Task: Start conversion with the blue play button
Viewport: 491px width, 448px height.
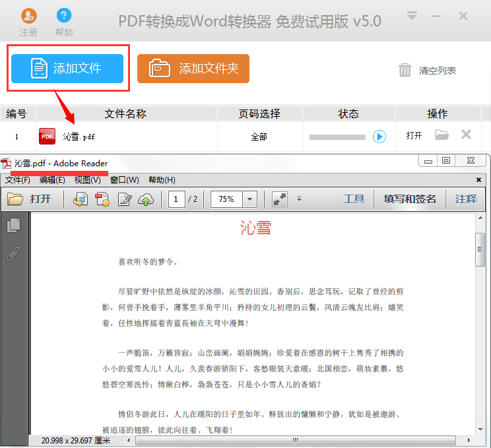Action: point(379,137)
